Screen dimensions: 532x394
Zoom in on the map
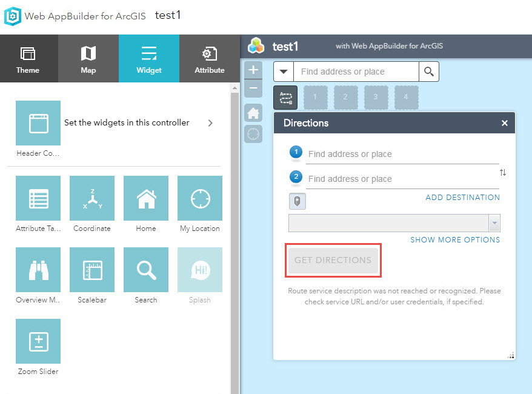(253, 70)
